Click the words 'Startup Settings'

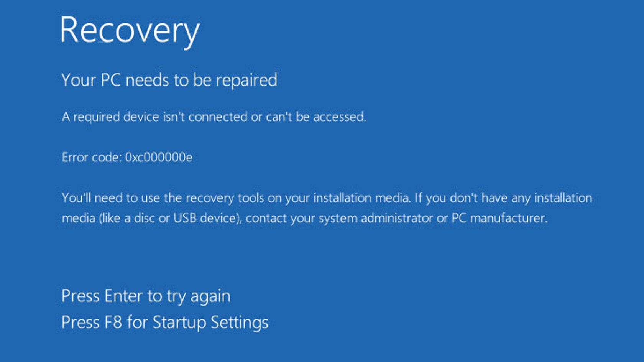coord(210,323)
